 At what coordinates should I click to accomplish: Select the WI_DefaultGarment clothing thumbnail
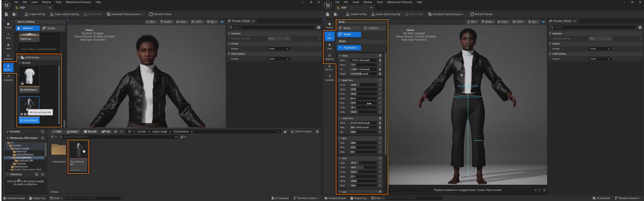pos(29,79)
